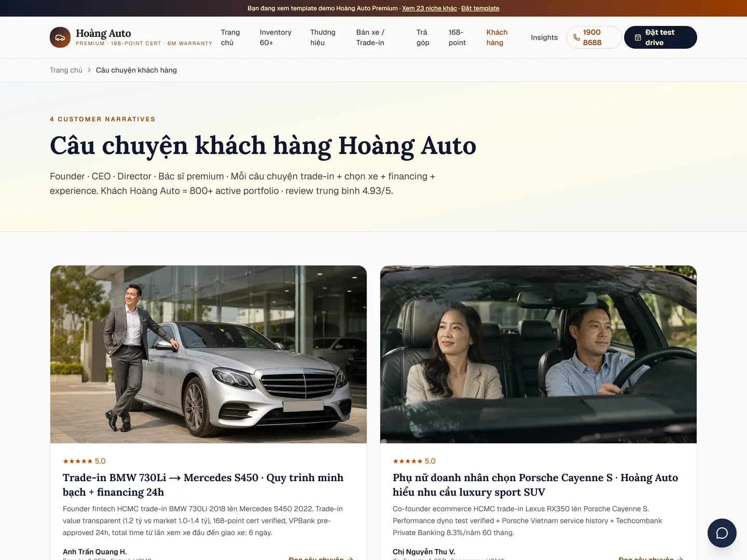Click the BMW story 5.0 star rating

84,461
